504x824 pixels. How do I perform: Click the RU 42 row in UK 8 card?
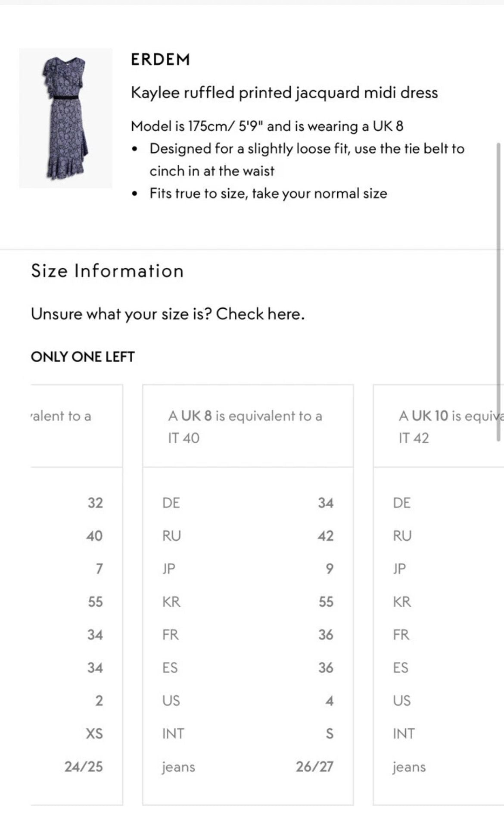[x=248, y=536]
